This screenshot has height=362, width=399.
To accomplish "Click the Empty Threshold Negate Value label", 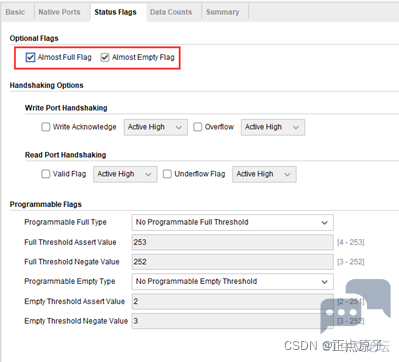I will tap(76, 321).
